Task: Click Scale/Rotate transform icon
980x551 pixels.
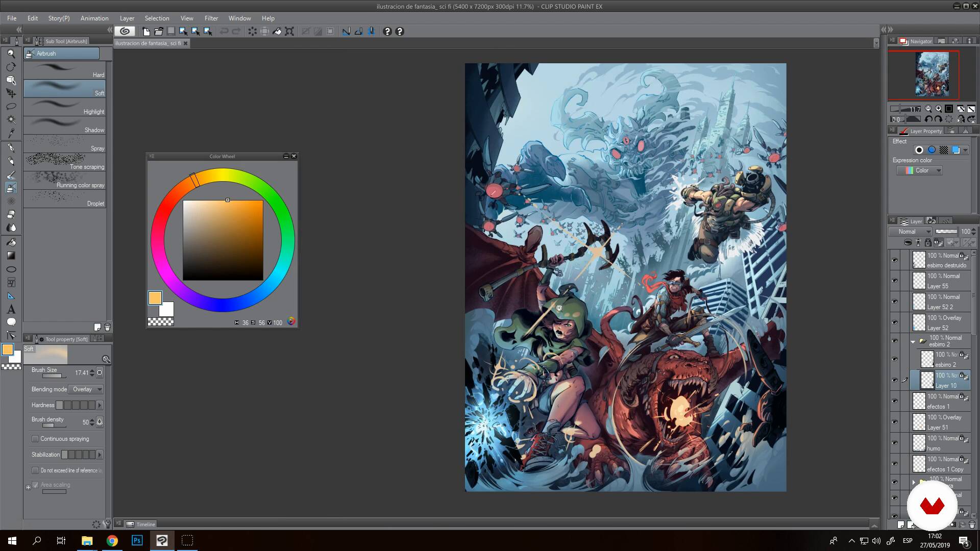Action: coord(289,31)
